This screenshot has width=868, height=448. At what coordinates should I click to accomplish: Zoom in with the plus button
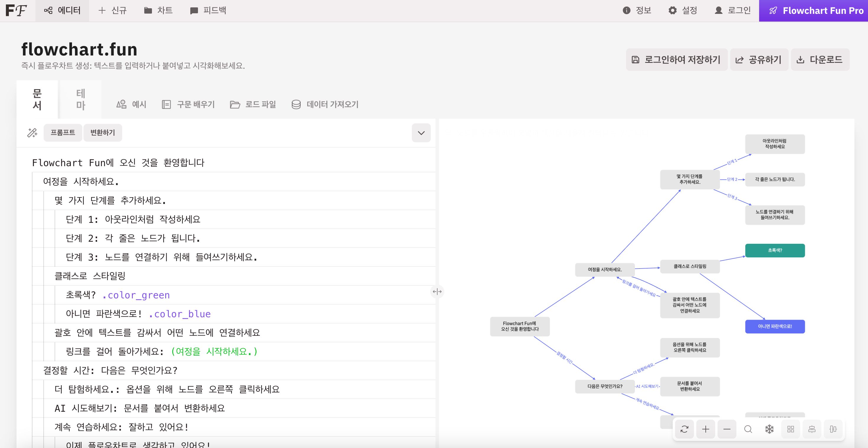point(705,429)
